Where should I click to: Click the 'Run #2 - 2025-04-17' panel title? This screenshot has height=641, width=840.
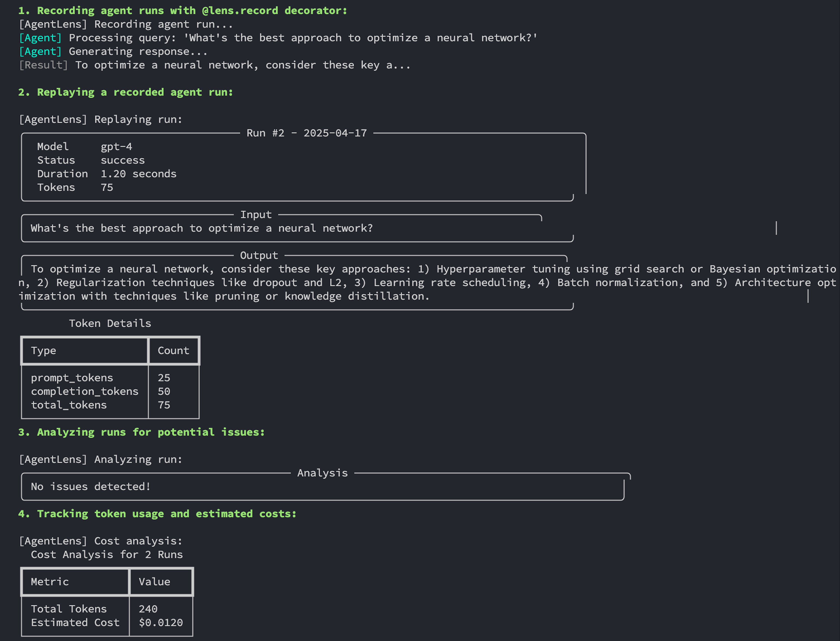[x=307, y=133]
